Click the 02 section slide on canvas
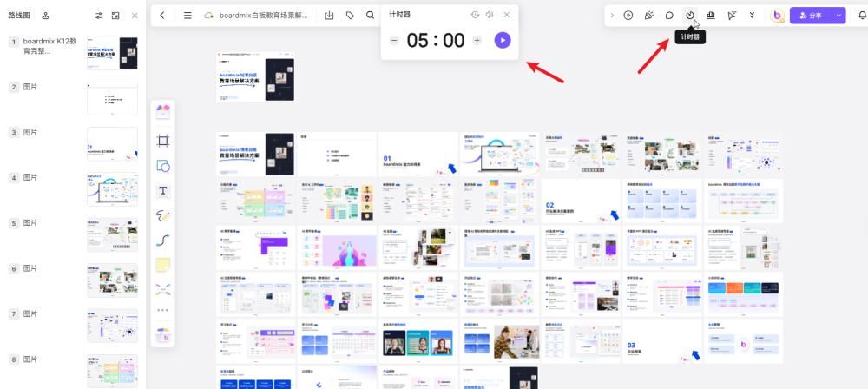Image resolution: width=868 pixels, height=389 pixels. [581, 201]
